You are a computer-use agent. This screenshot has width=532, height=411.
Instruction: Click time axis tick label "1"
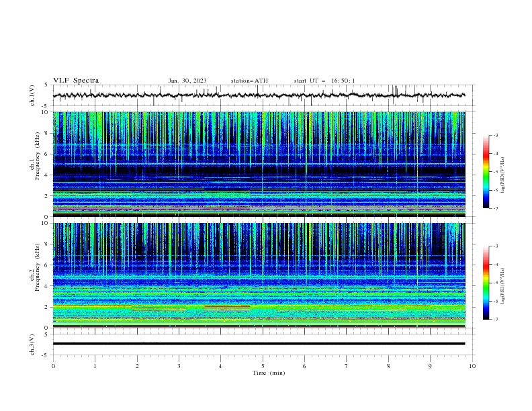tap(95, 366)
